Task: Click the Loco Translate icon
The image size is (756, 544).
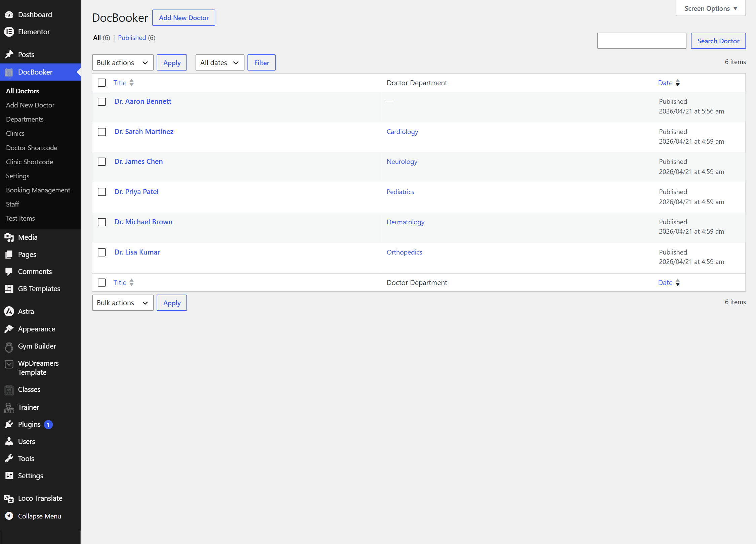Action: pos(9,498)
